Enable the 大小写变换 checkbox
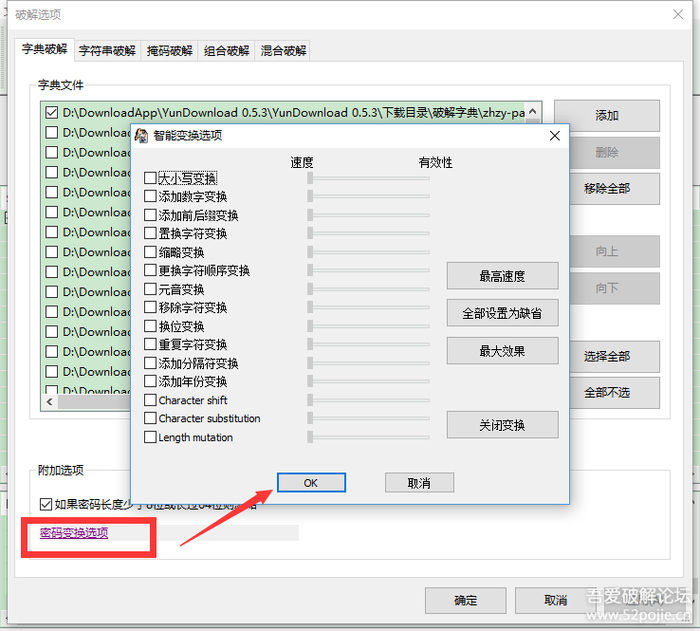 click(x=150, y=178)
